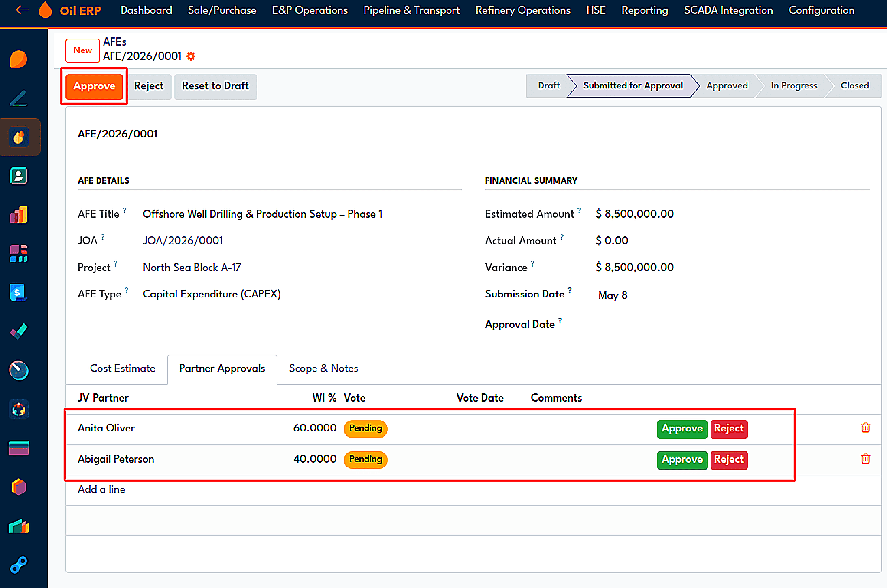The width and height of the screenshot is (887, 588).
Task: Click the header Reject button
Action: [149, 86]
